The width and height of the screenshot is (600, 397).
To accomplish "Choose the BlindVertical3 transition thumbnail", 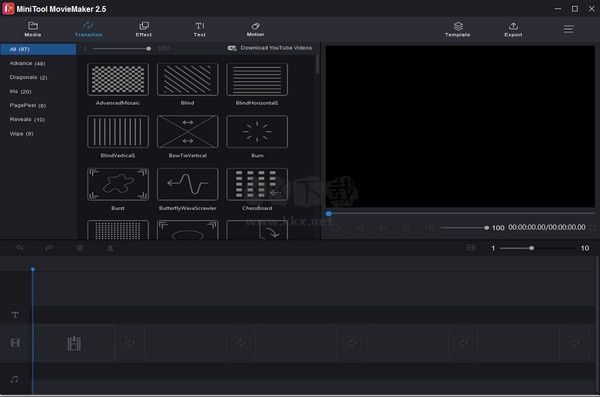I will coord(118,132).
